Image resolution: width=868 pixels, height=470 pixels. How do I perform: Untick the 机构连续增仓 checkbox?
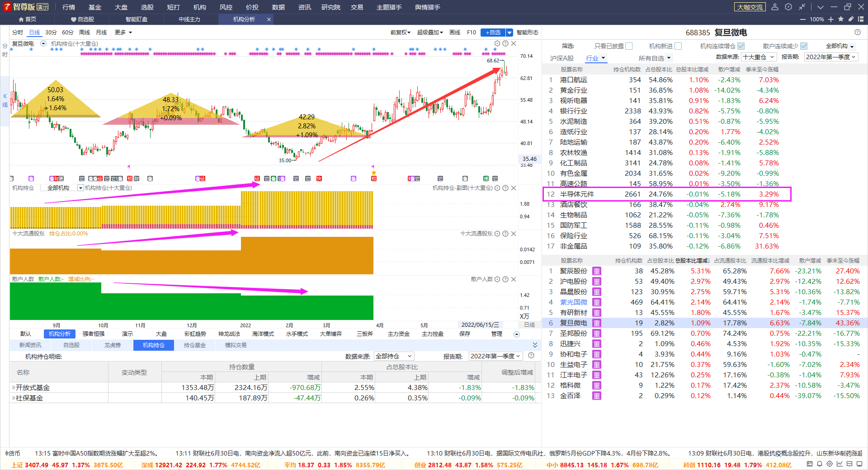(x=741, y=46)
